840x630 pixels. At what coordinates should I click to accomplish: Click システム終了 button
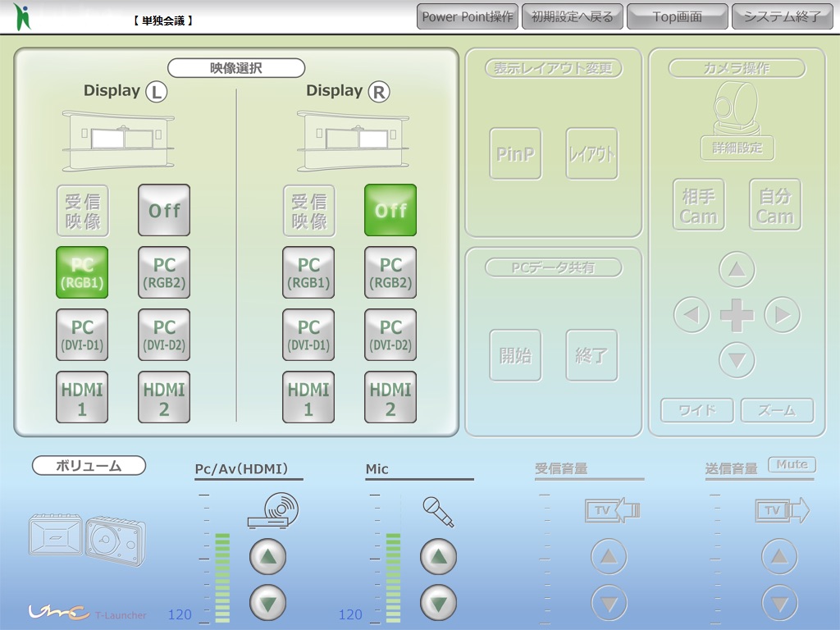point(782,16)
